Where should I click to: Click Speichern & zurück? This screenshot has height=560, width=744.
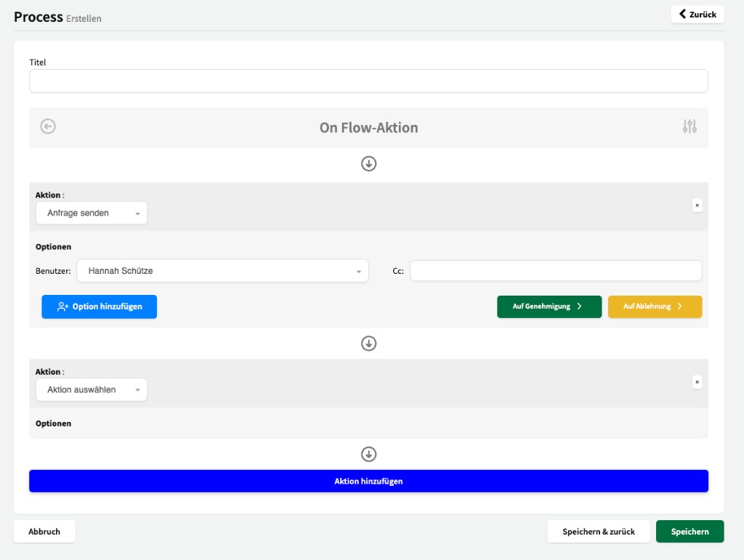[x=598, y=531]
